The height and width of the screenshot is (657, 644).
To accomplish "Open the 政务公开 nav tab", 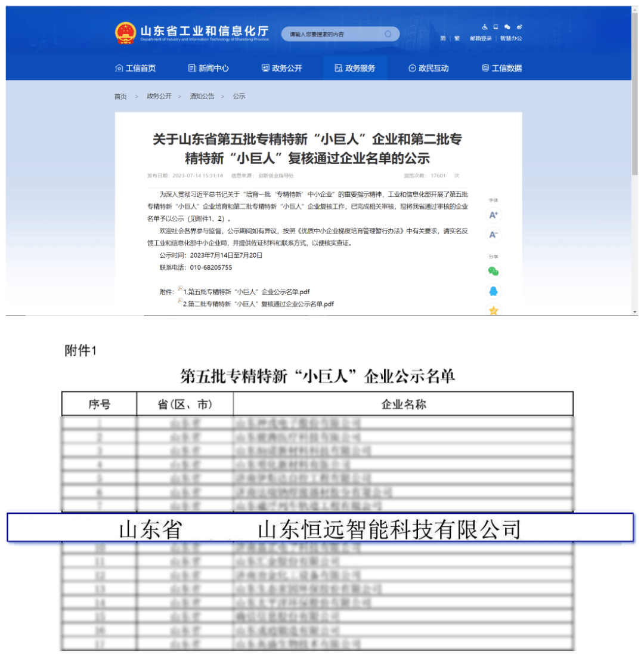I will coord(282,68).
